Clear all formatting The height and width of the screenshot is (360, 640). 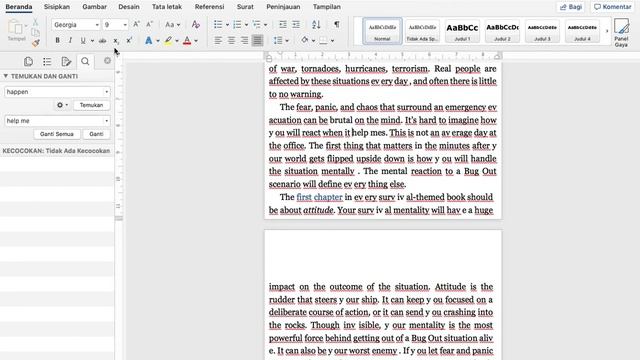click(x=196, y=24)
